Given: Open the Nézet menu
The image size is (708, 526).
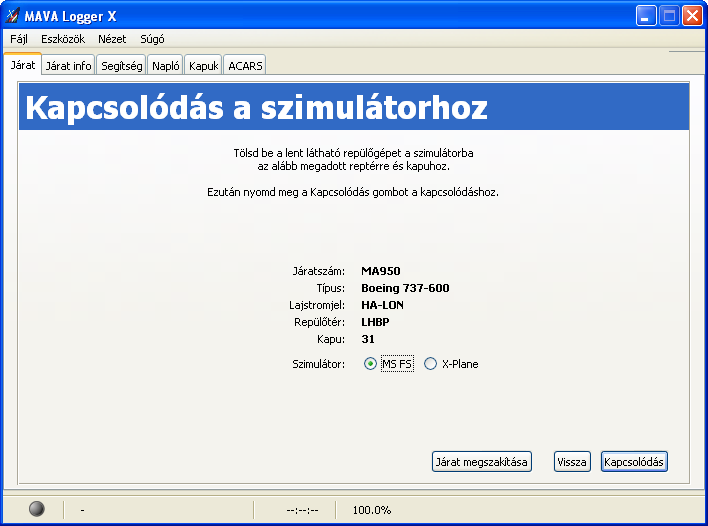Looking at the screenshot, I should 112,39.
